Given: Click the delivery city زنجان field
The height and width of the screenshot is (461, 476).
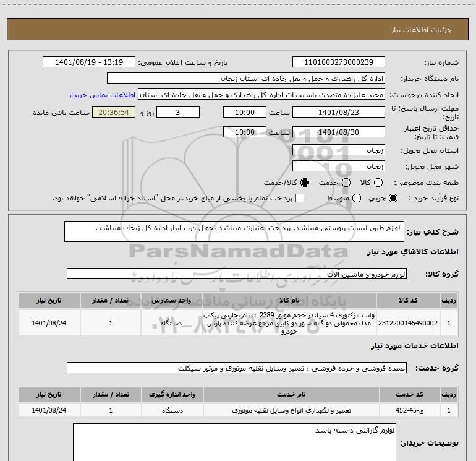Looking at the screenshot, I should click(339, 166).
